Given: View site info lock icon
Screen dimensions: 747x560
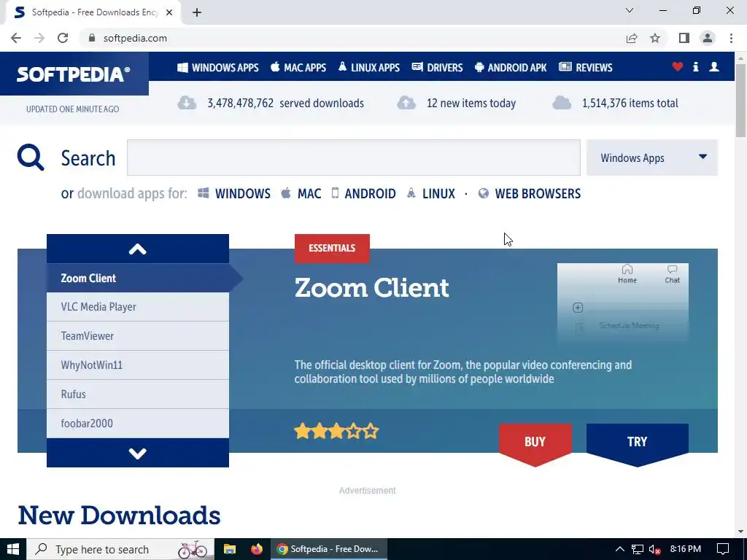Looking at the screenshot, I should (x=92, y=38).
